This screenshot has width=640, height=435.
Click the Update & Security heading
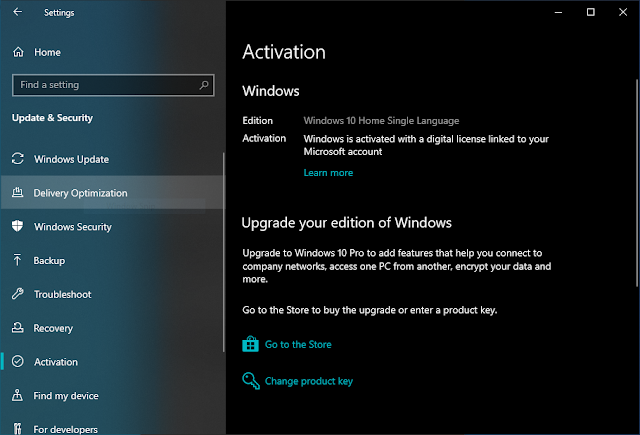pos(52,118)
